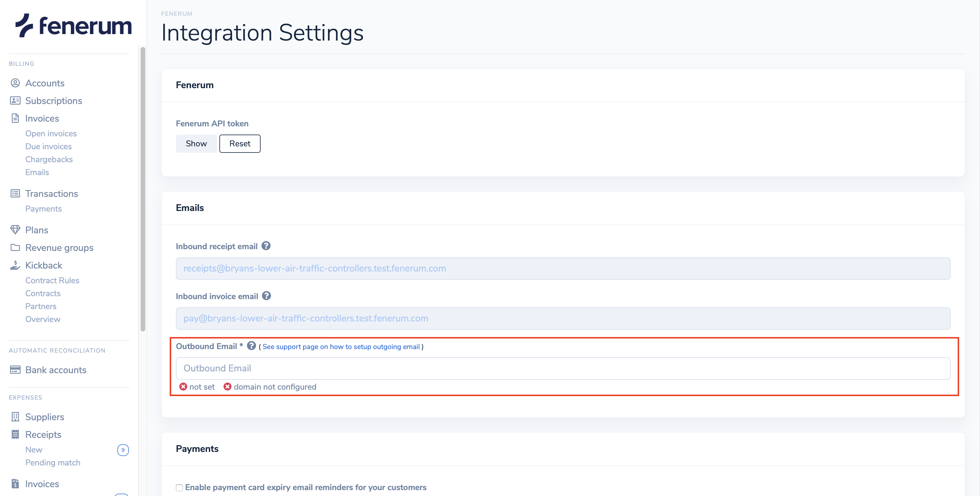Click the 'Emails' section heading
This screenshot has height=496, width=980.
point(189,207)
